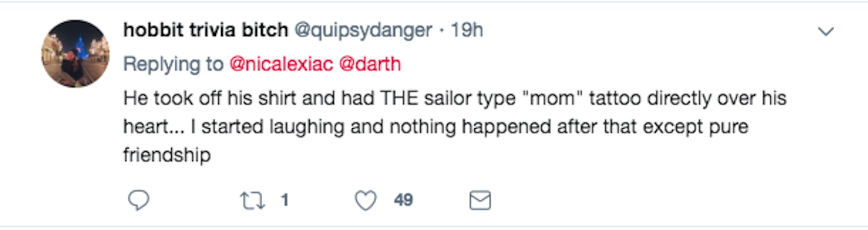Open the tweet via 19h timestamp
Image resolution: width=868 pixels, height=230 pixels.
tap(467, 30)
